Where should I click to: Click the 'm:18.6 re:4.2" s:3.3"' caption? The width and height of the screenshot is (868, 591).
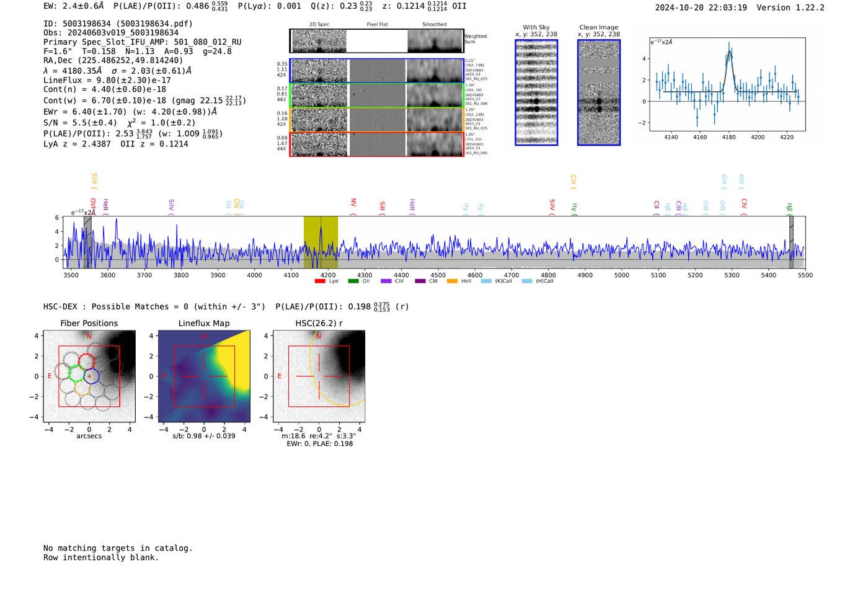click(x=319, y=436)
